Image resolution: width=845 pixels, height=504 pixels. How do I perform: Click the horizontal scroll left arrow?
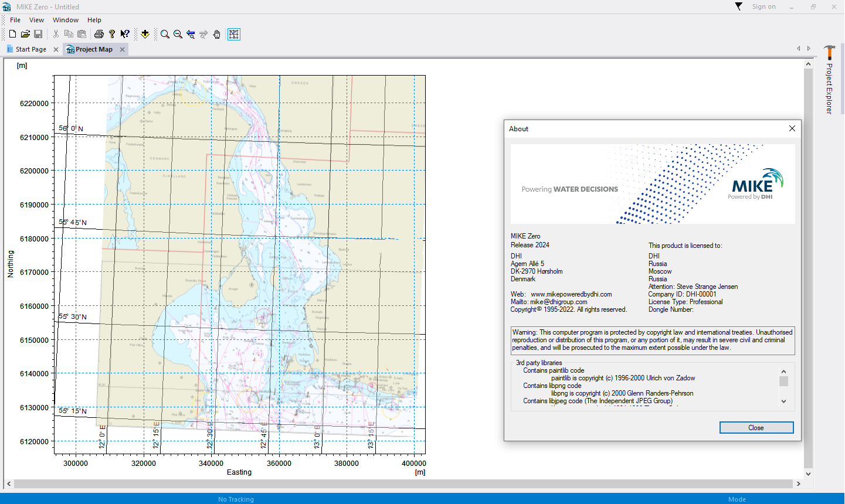pos(9,484)
